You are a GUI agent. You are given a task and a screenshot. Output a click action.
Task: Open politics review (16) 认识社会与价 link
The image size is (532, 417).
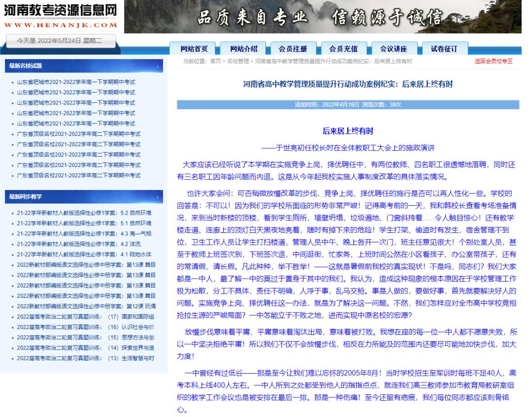coord(86,327)
